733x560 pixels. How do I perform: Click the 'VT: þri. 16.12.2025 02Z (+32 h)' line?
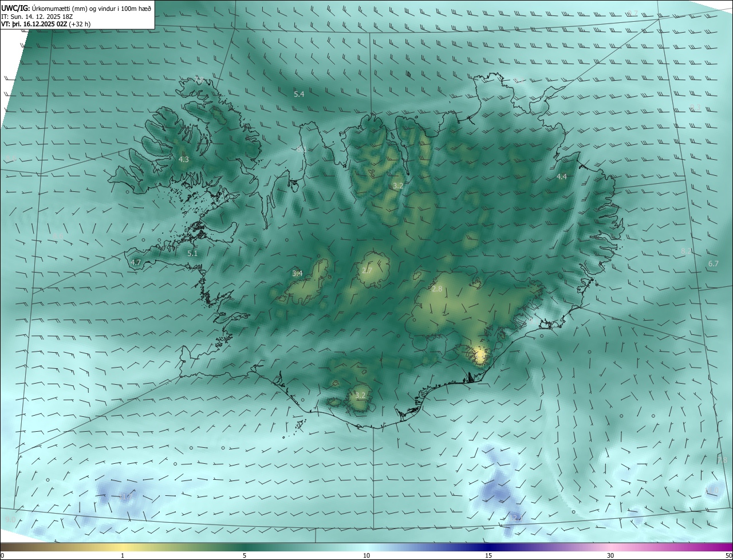pyautogui.click(x=46, y=24)
